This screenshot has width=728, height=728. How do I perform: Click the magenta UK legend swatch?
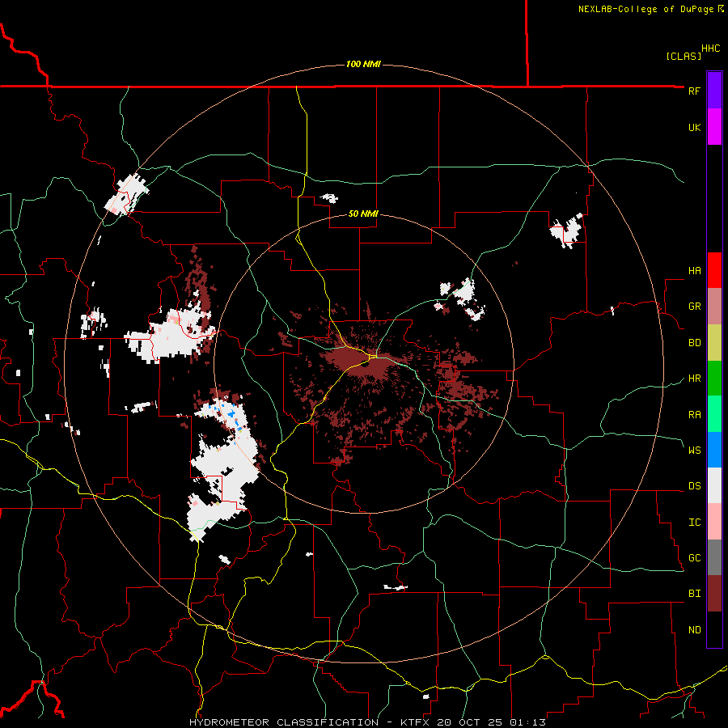click(x=714, y=127)
